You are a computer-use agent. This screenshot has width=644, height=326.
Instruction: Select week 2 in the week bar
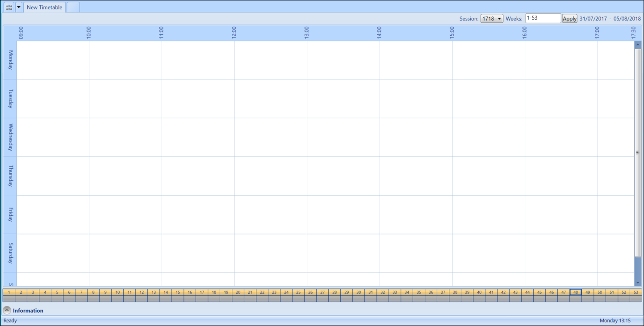pyautogui.click(x=21, y=293)
